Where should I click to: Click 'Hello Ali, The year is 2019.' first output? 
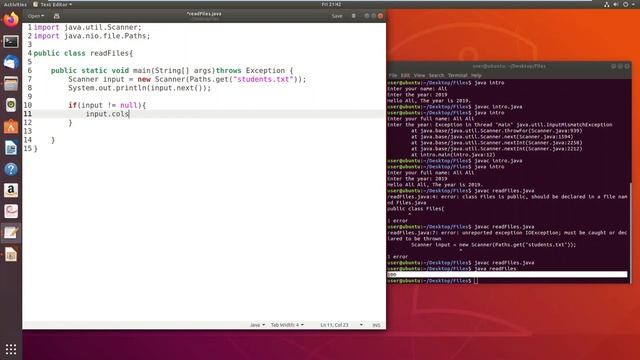coord(429,101)
